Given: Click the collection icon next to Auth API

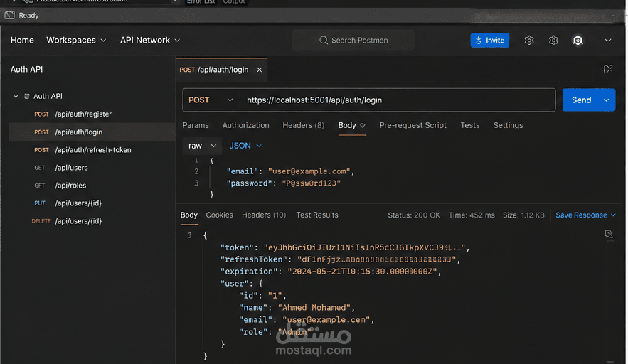Looking at the screenshot, I should tap(27, 96).
